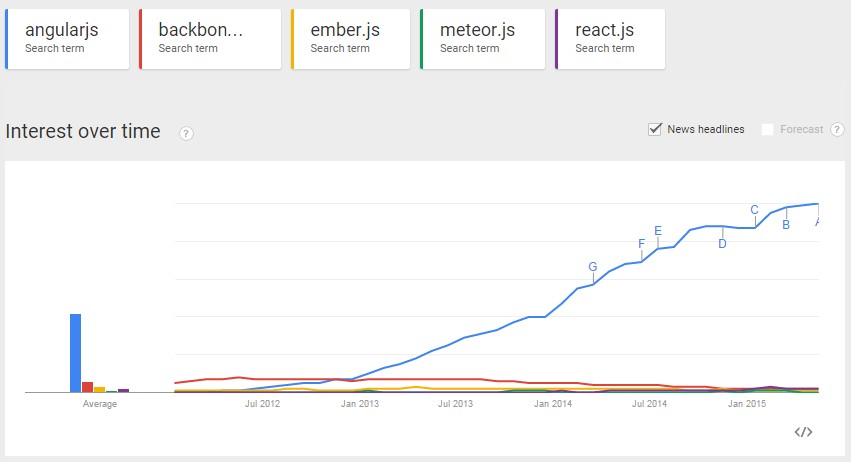Click news headline marker F
The height and width of the screenshot is (462, 851).
pyautogui.click(x=642, y=244)
